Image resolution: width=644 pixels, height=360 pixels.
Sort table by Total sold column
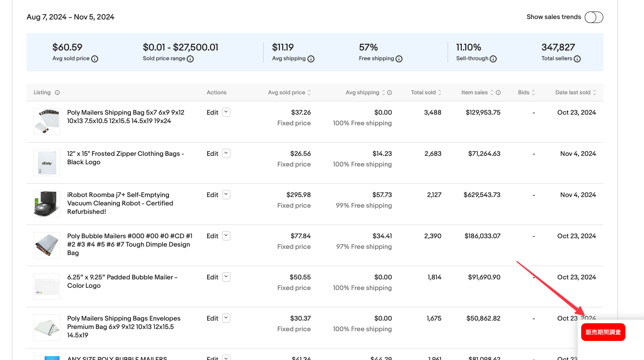tap(426, 93)
